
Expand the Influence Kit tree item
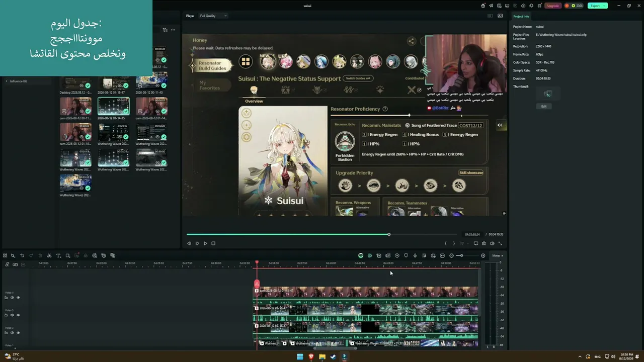coord(7,81)
